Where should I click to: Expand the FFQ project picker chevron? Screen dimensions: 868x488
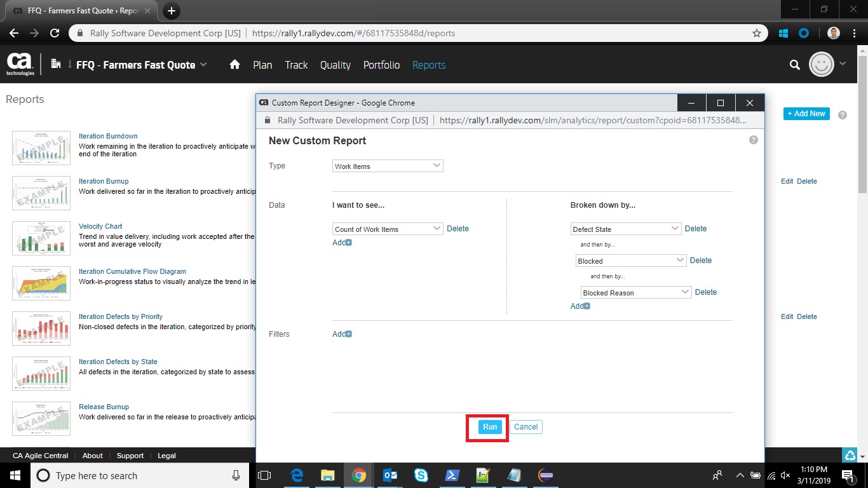(x=203, y=64)
